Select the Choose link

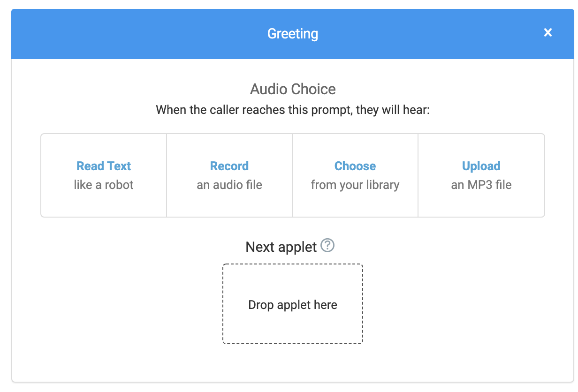tap(355, 166)
